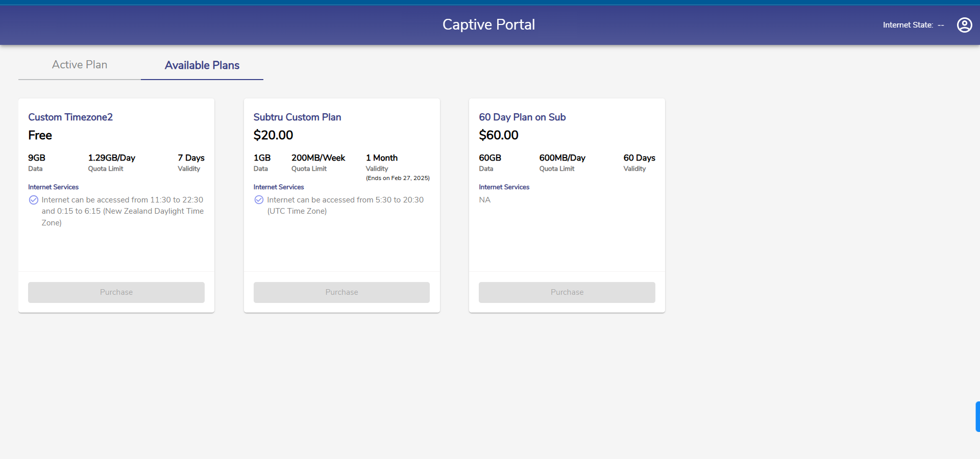Select the Available Plans tab
The image size is (980, 459).
(202, 65)
